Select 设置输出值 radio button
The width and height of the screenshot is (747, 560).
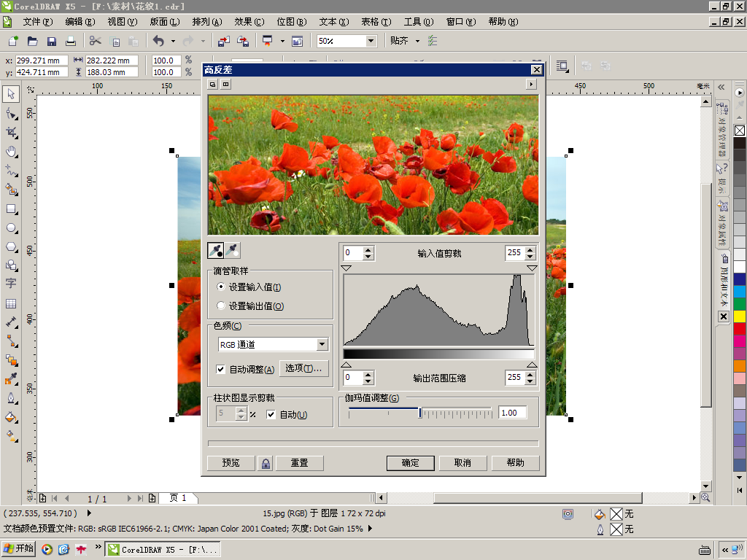[x=220, y=306]
